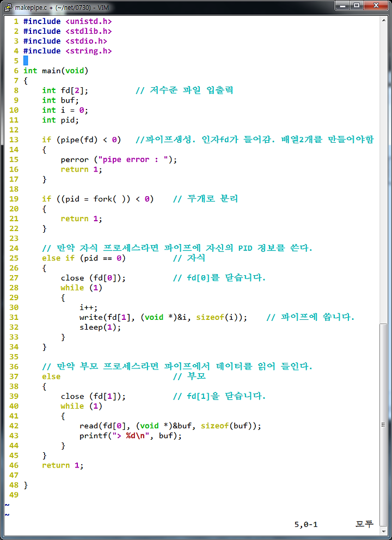The width and height of the screenshot is (392, 540).
Task: Click 'while (1)' on line 28
Action: [x=82, y=288]
